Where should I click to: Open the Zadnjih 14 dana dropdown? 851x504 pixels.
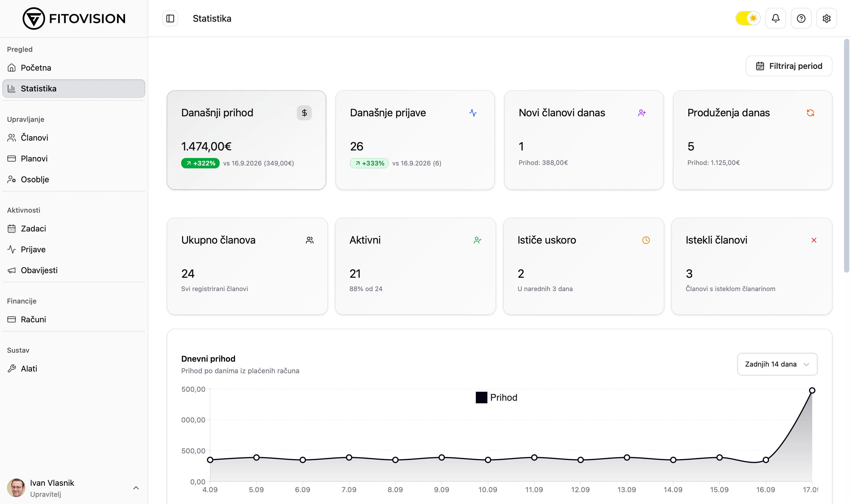777,364
